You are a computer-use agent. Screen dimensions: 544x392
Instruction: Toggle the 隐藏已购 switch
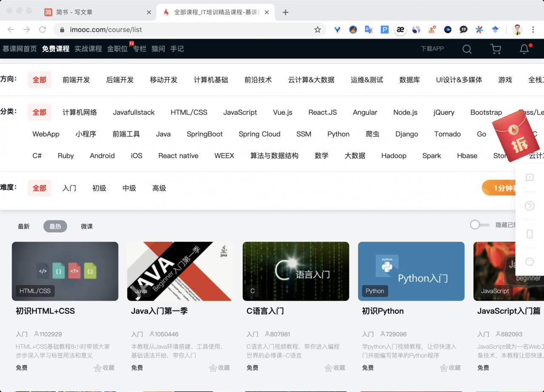480,225
